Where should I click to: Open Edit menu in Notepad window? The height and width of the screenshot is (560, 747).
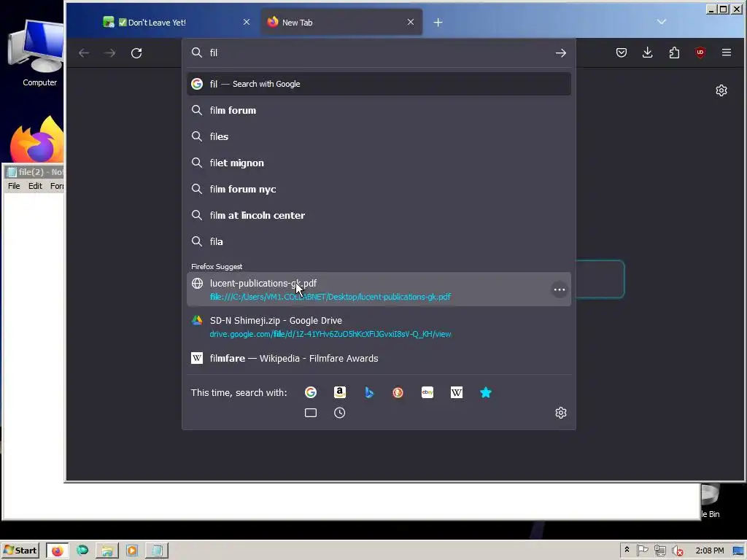(x=35, y=186)
